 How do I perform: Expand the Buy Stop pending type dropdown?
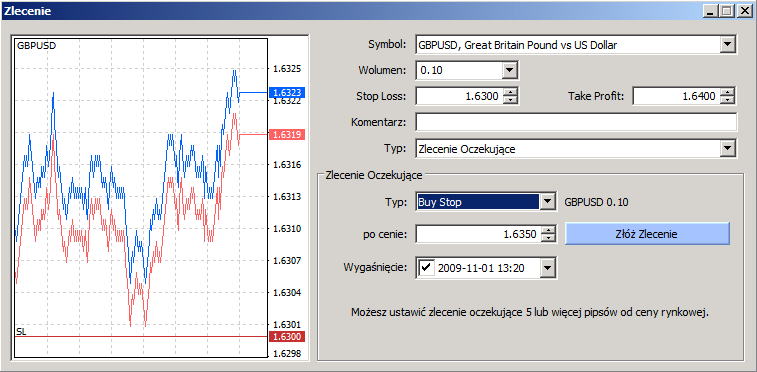[x=547, y=202]
